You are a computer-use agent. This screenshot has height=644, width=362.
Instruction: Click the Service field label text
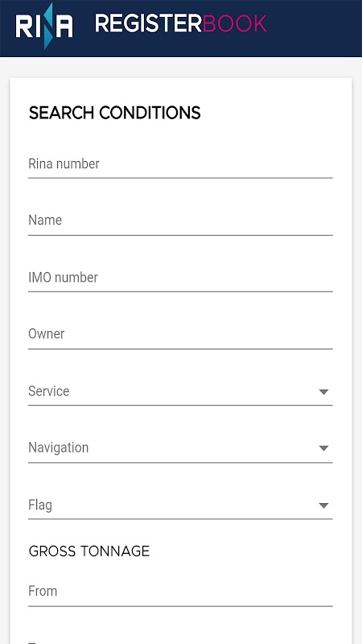[x=49, y=391]
